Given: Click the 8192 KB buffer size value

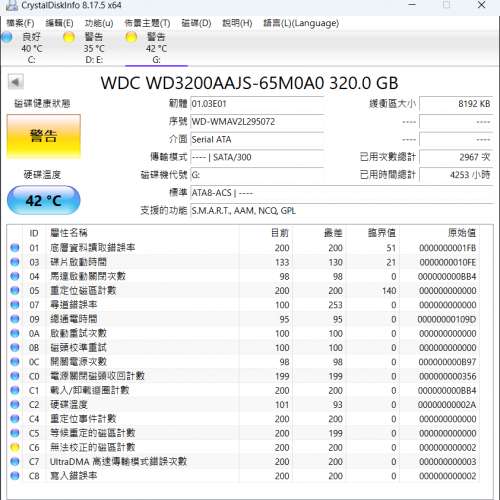Looking at the screenshot, I should pos(456,104).
